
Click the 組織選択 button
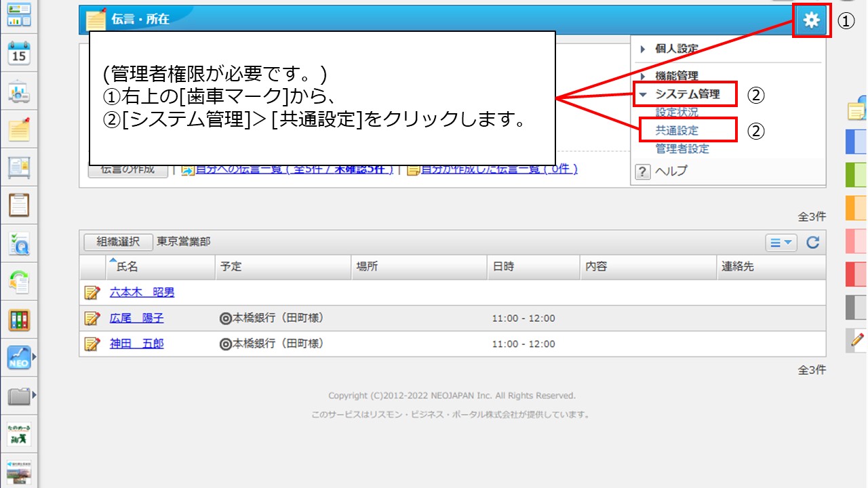(118, 242)
